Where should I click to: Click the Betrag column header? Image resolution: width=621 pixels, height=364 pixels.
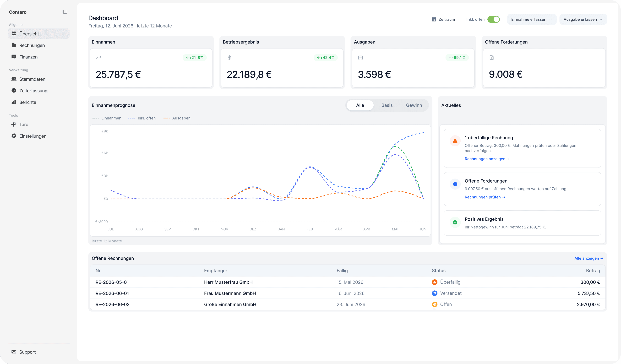coord(593,270)
